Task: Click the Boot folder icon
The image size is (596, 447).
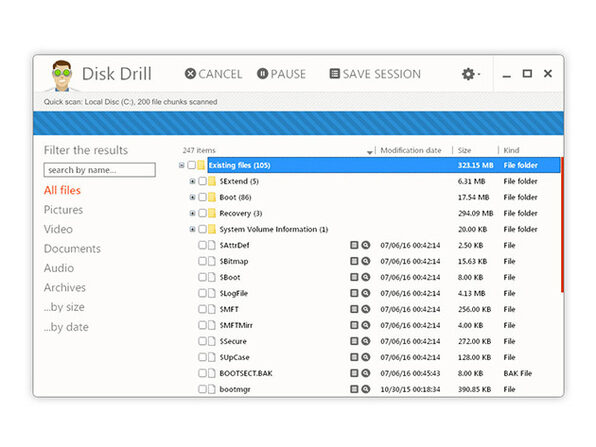Action: 212,197
